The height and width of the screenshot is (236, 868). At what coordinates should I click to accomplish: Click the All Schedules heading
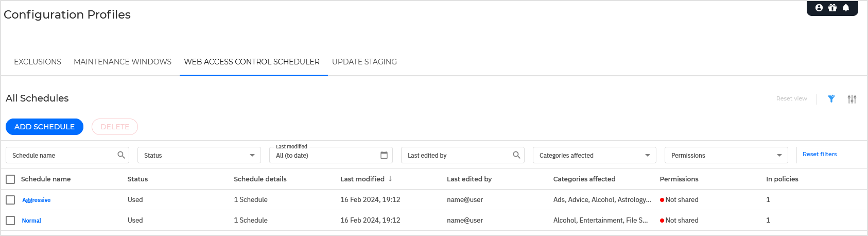pyautogui.click(x=37, y=98)
